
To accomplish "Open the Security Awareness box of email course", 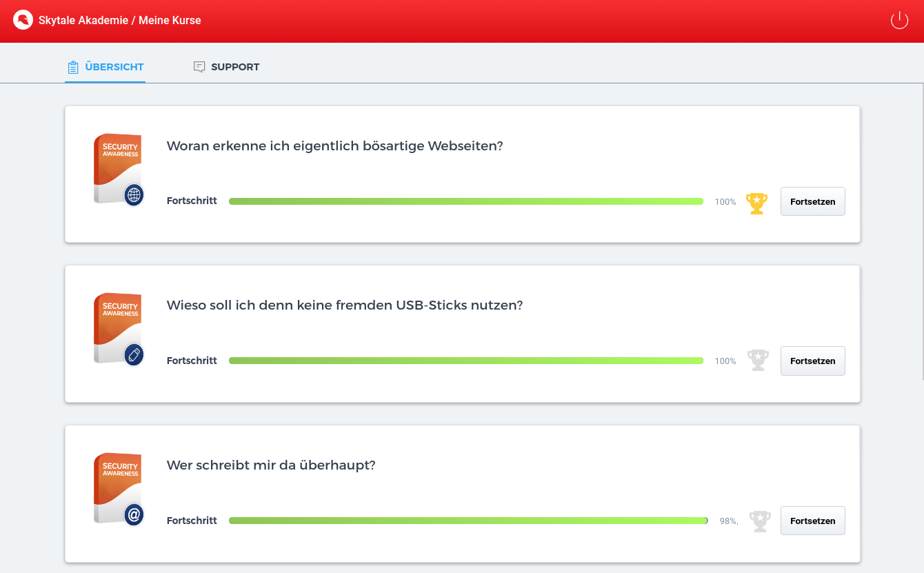I will click(118, 488).
